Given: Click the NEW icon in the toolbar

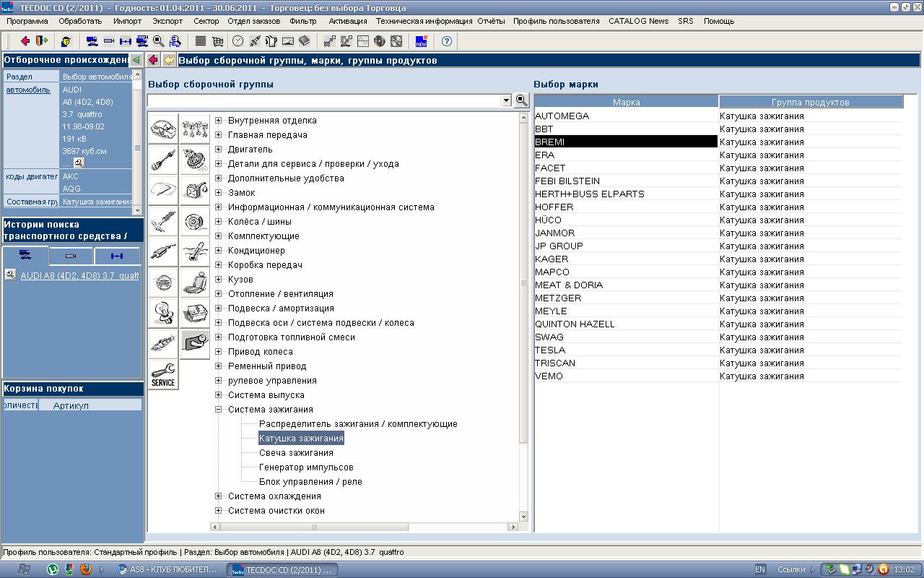Looking at the screenshot, I should click(421, 41).
